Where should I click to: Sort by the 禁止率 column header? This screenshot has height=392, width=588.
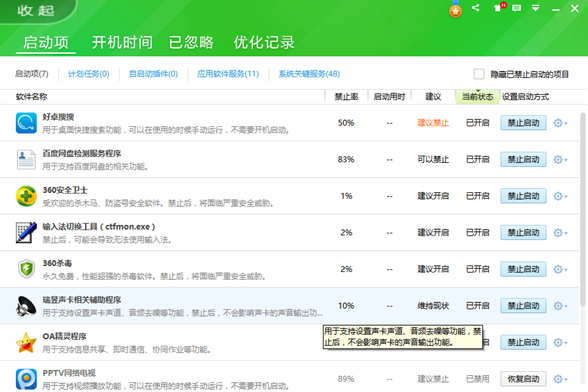tap(346, 97)
